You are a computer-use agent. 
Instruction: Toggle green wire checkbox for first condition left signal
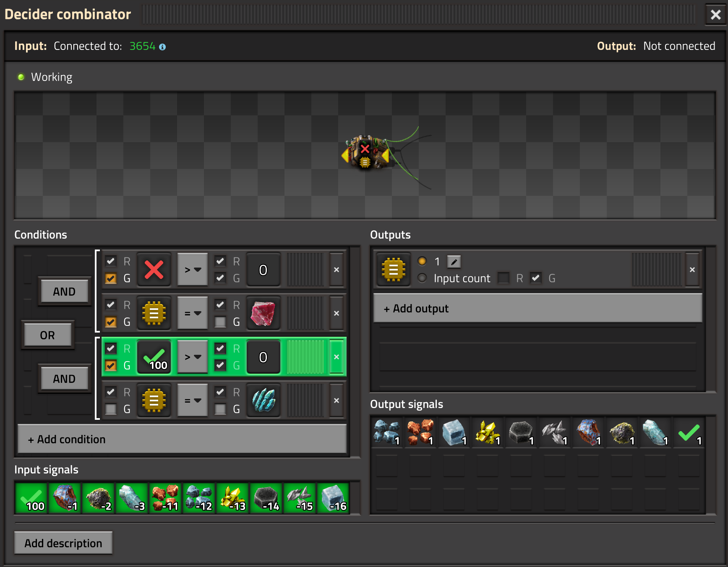(111, 278)
